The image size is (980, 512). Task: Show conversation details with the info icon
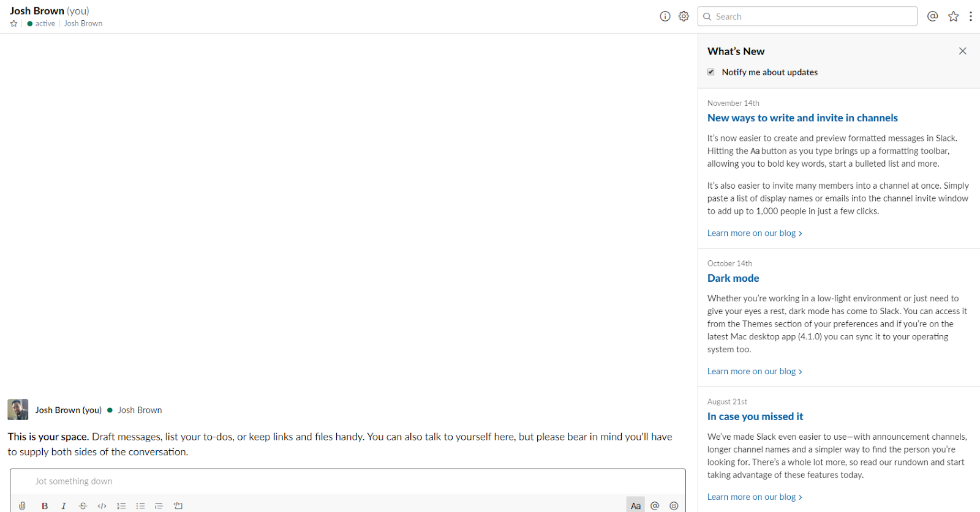pos(665,17)
